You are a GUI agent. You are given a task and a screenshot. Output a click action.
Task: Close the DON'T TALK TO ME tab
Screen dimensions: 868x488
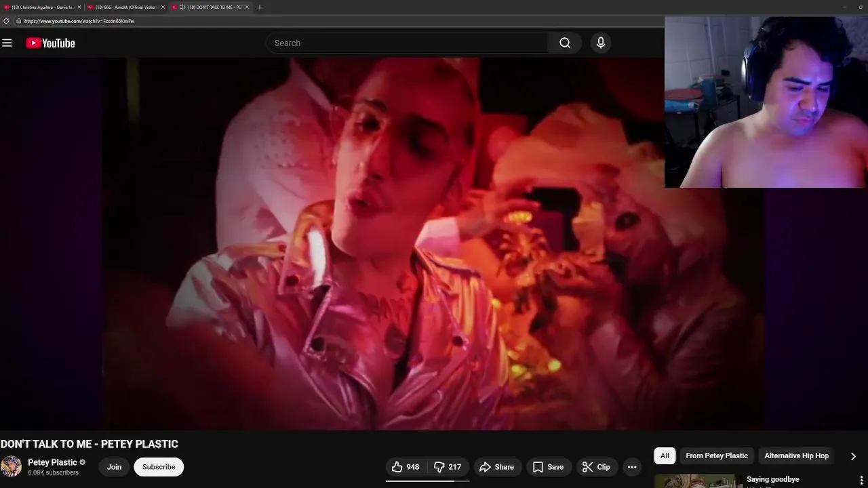(247, 7)
